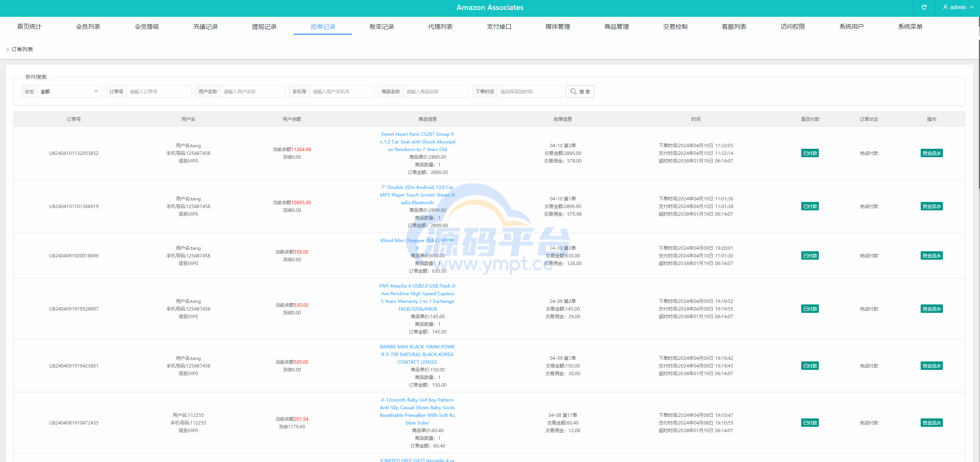Click 已付款 badge of order UB2404081910472435

(x=810, y=423)
